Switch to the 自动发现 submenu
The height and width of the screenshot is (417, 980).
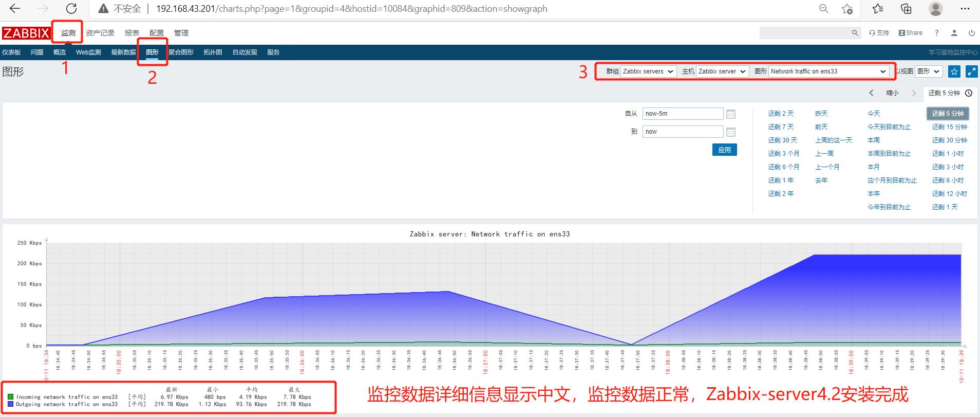pyautogui.click(x=244, y=52)
